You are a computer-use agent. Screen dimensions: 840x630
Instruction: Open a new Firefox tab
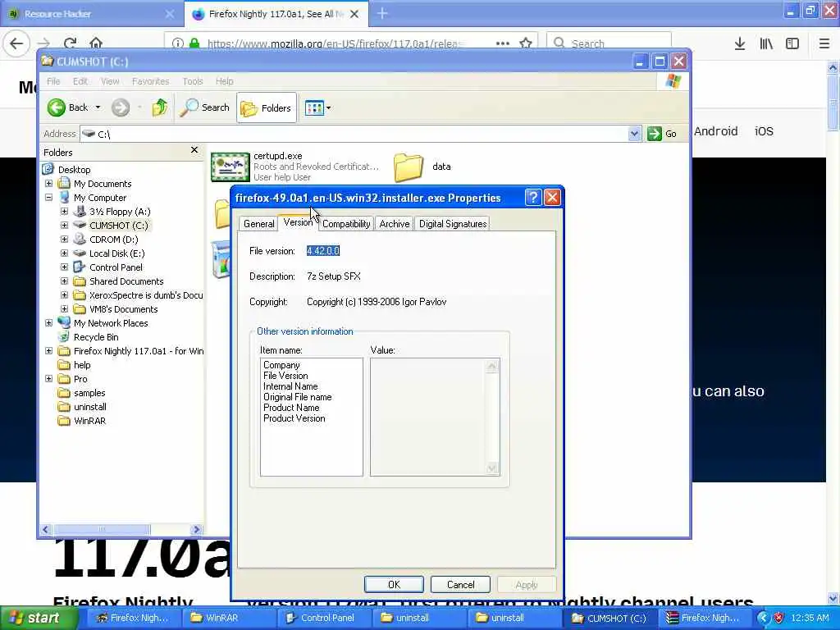(382, 13)
